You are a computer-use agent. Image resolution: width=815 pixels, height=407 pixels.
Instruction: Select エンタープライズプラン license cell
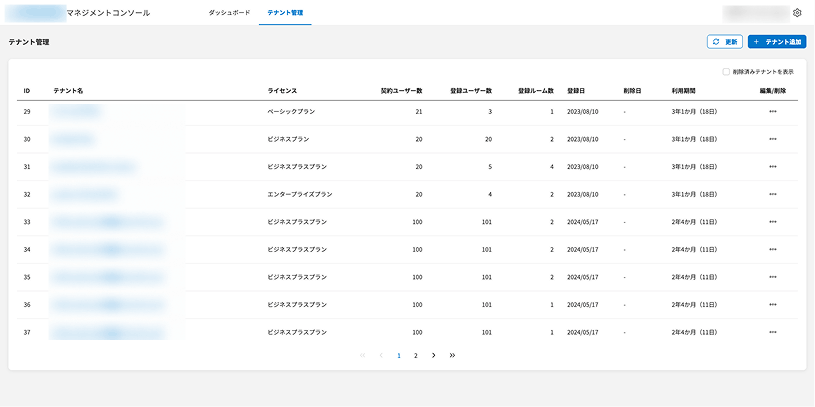(x=300, y=194)
